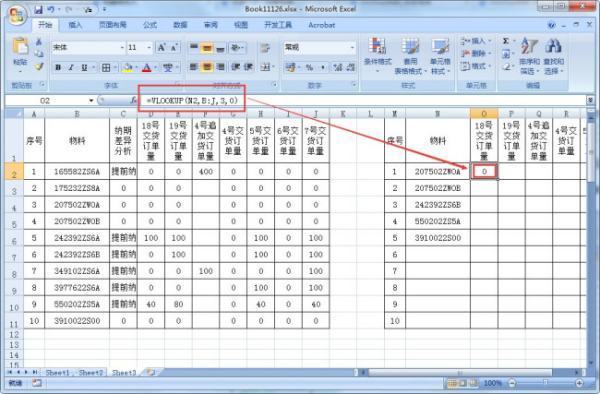600x394 pixels.
Task: Apply bottom vertical alignment
Action: tap(220, 48)
